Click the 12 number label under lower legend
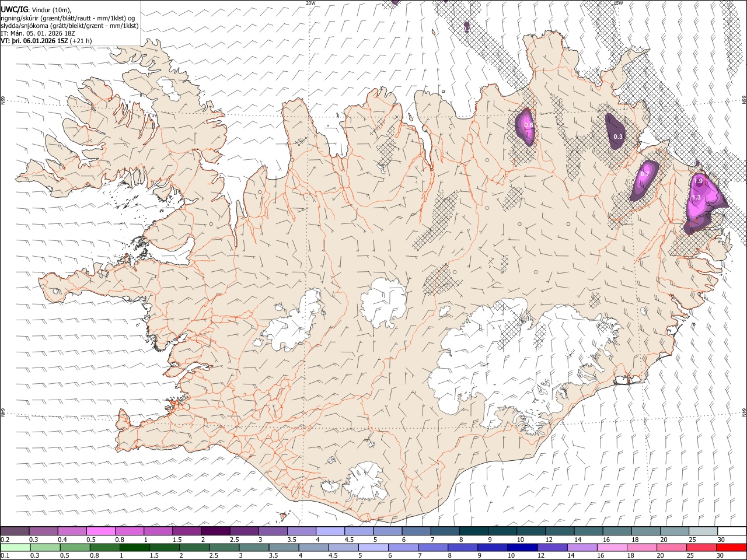 [x=542, y=556]
